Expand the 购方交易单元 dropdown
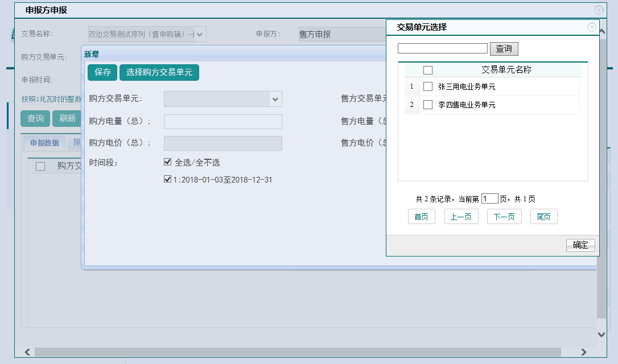Image resolution: width=618 pixels, height=364 pixels. coord(275,100)
